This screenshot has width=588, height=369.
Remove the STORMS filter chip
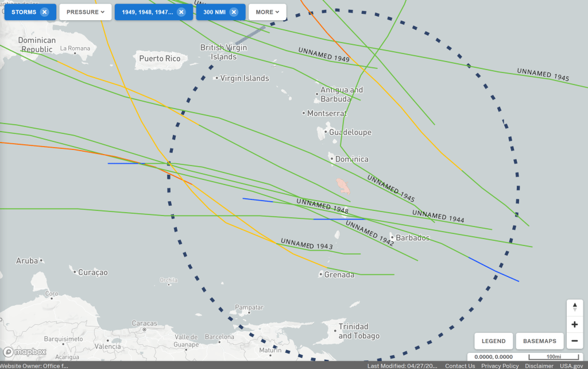coord(44,12)
